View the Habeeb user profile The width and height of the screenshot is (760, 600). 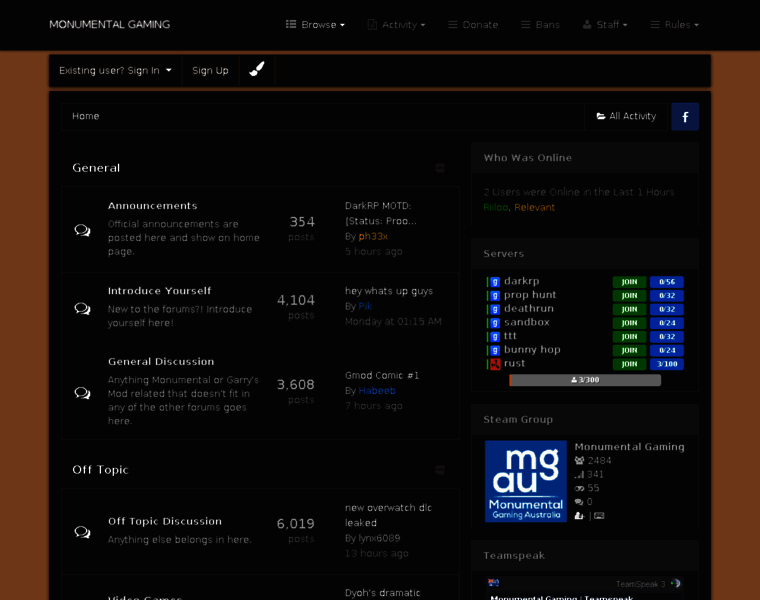click(x=377, y=390)
